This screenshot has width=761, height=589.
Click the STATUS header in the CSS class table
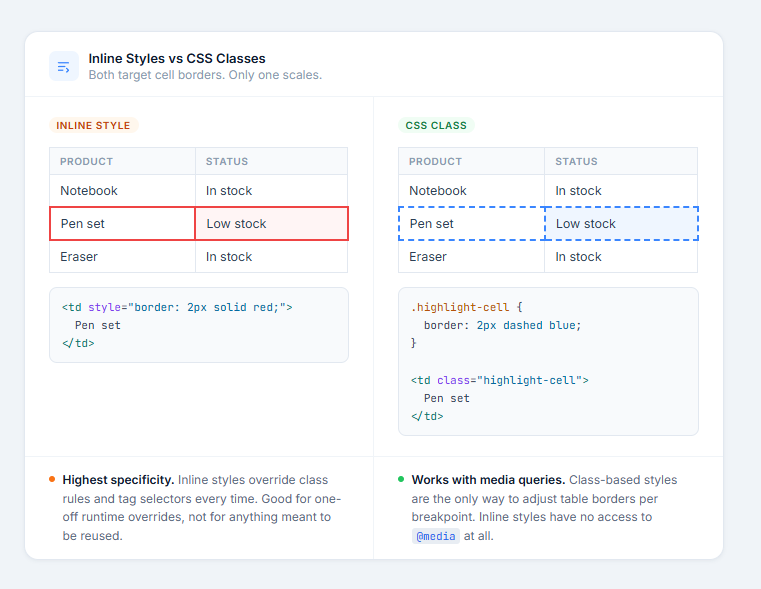[x=621, y=162]
